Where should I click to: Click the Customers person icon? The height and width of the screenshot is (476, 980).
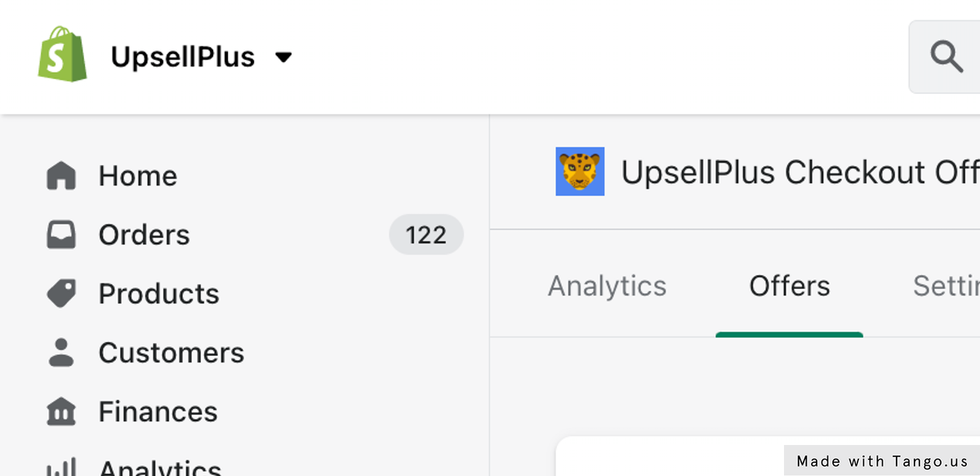coord(61,353)
